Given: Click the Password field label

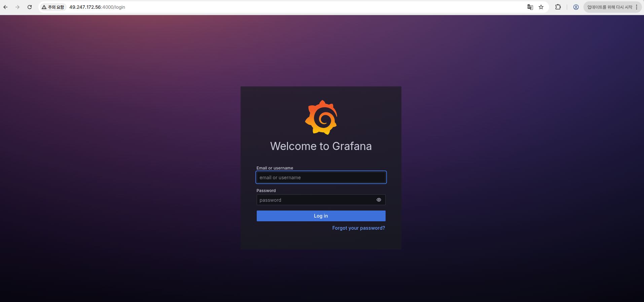Looking at the screenshot, I should click(x=266, y=191).
